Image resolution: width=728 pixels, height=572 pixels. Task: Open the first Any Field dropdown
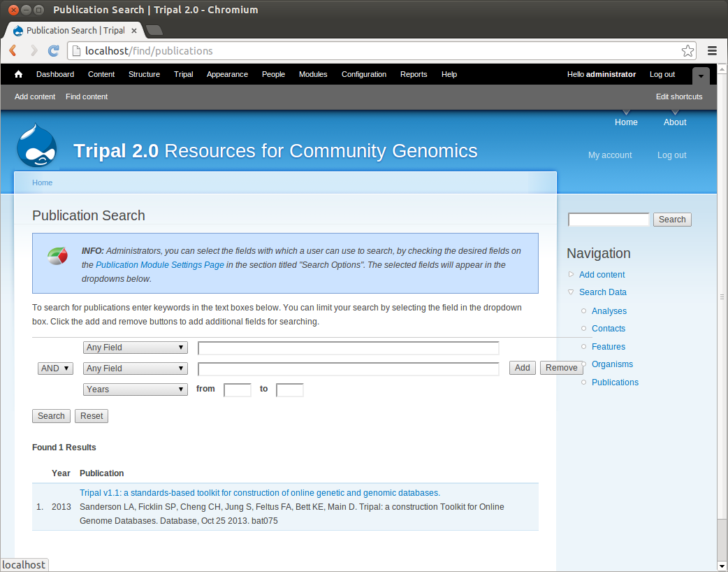click(x=135, y=348)
